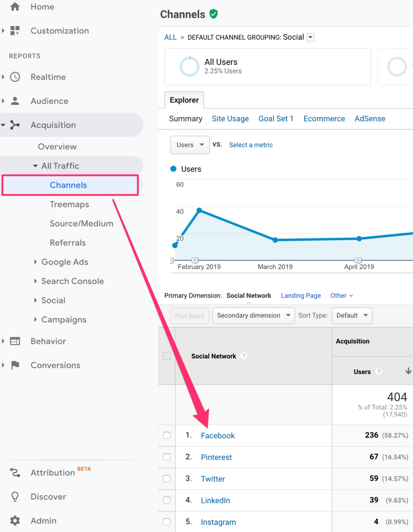Image resolution: width=413 pixels, height=532 pixels.
Task: Click the All Users segment circle icon
Action: 190,67
